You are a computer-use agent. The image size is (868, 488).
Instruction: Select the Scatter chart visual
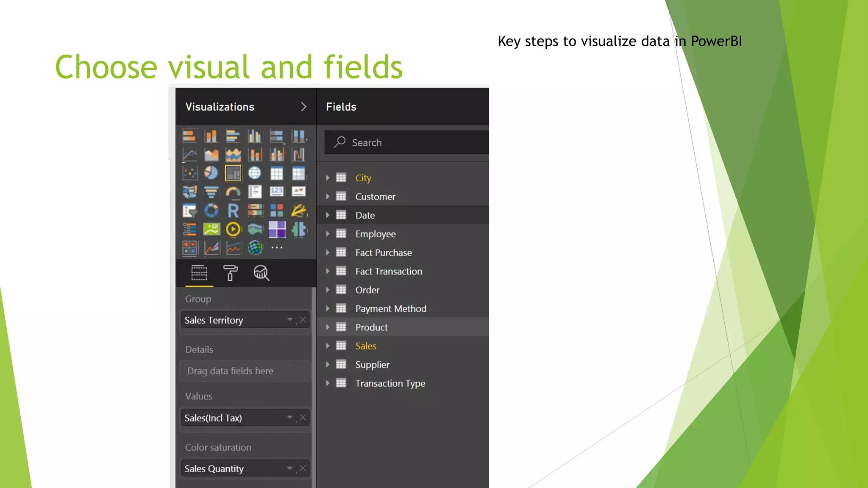coord(189,173)
